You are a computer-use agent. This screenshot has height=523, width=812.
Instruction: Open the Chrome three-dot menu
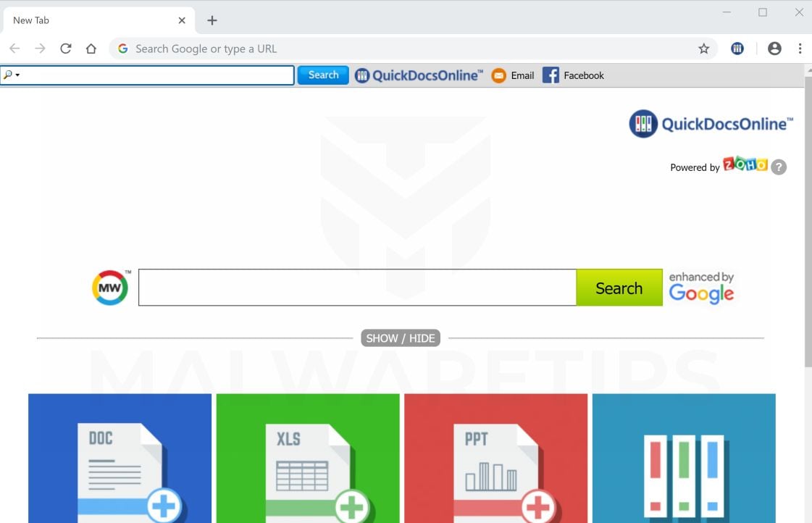800,49
